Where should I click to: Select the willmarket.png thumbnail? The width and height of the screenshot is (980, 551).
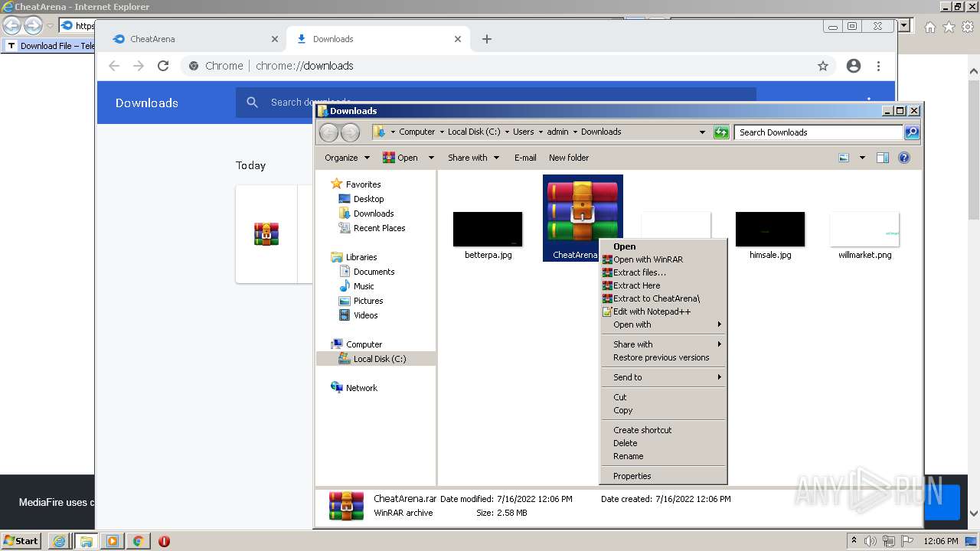click(x=864, y=230)
